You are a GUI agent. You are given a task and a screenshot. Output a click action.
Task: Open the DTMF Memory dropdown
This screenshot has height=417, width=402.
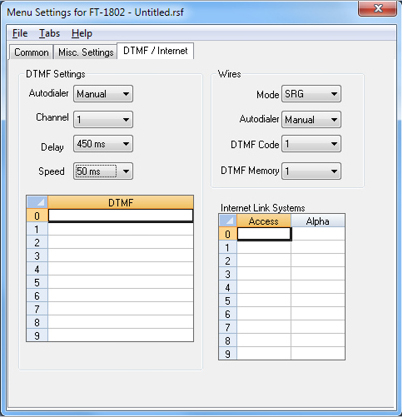coord(311,171)
